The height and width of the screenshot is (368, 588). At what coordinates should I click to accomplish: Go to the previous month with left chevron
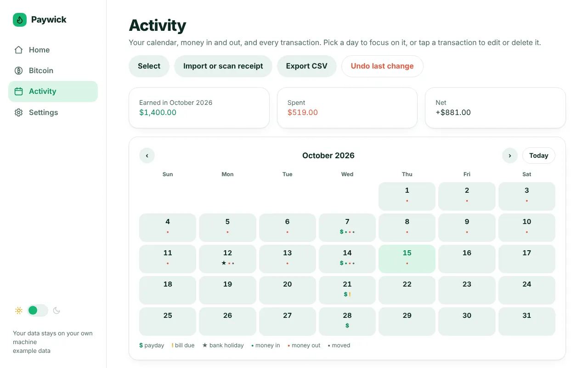[x=147, y=155]
